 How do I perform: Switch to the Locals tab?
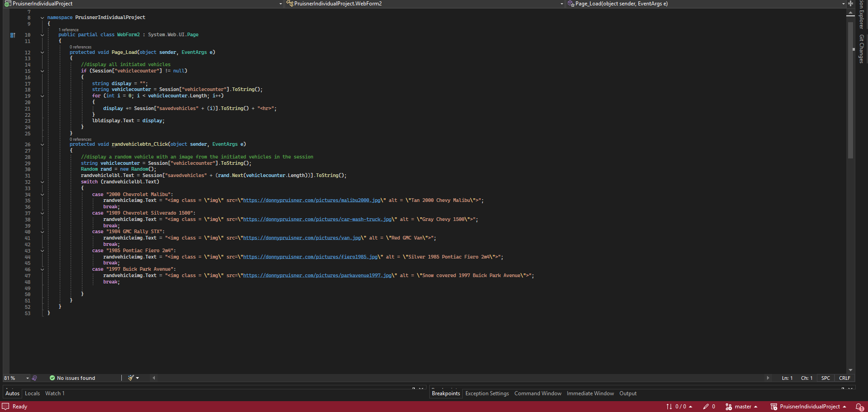click(x=32, y=393)
